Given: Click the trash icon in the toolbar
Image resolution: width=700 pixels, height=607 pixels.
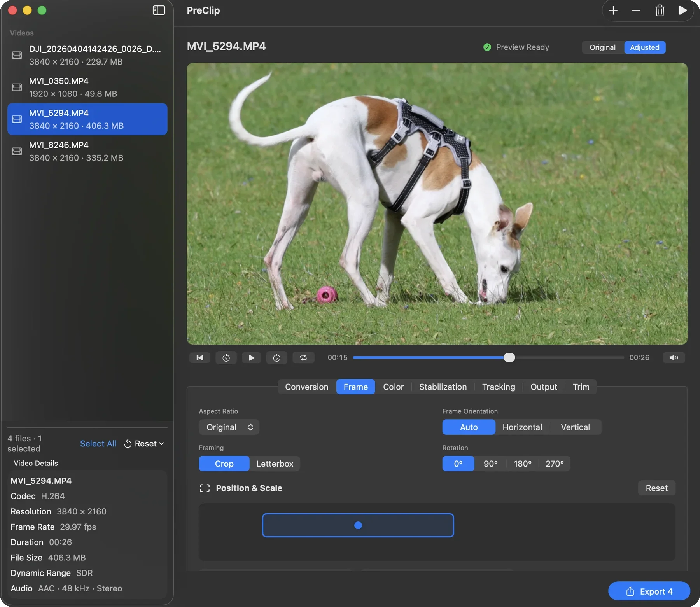Looking at the screenshot, I should 660,10.
